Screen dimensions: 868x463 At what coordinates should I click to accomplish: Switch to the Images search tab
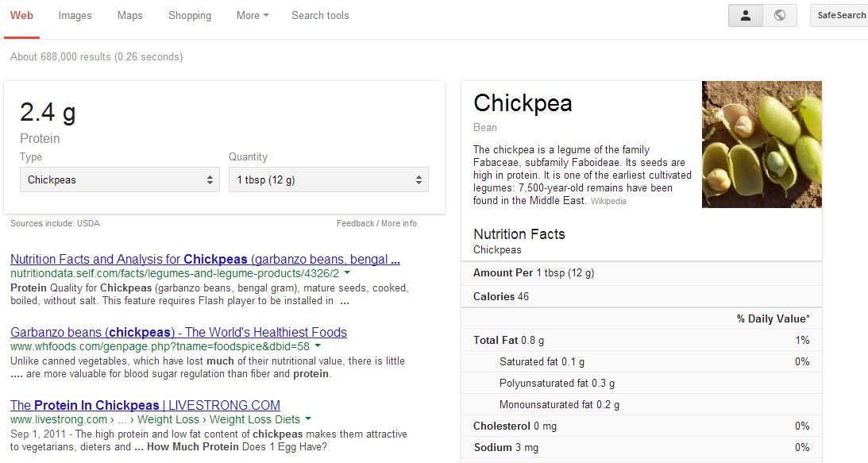(x=75, y=15)
